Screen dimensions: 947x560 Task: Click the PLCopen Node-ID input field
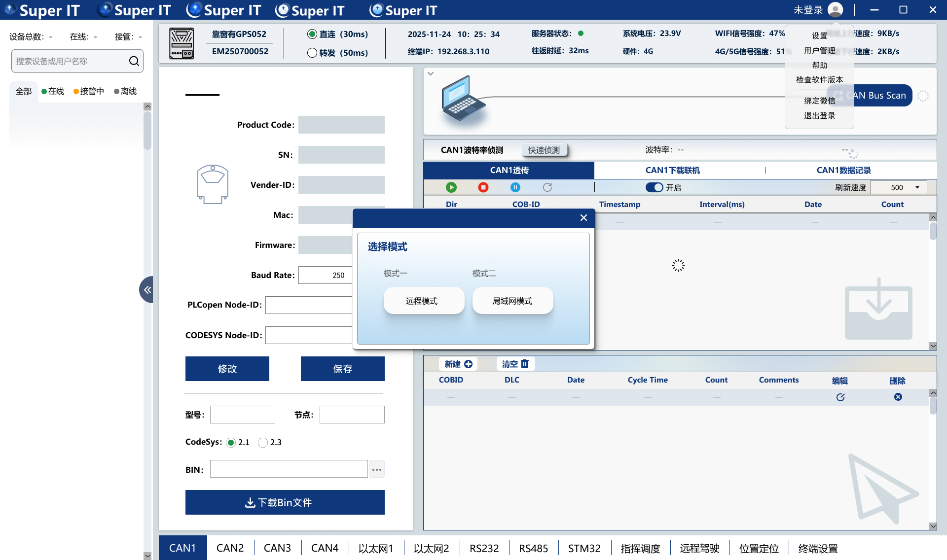(309, 305)
